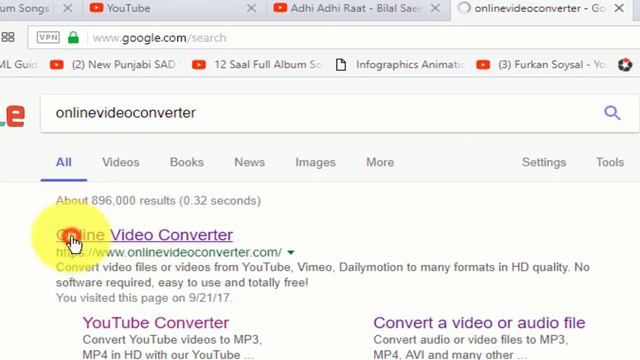This screenshot has height=360, width=640.
Task: Switch to Books results tab
Action: [187, 162]
